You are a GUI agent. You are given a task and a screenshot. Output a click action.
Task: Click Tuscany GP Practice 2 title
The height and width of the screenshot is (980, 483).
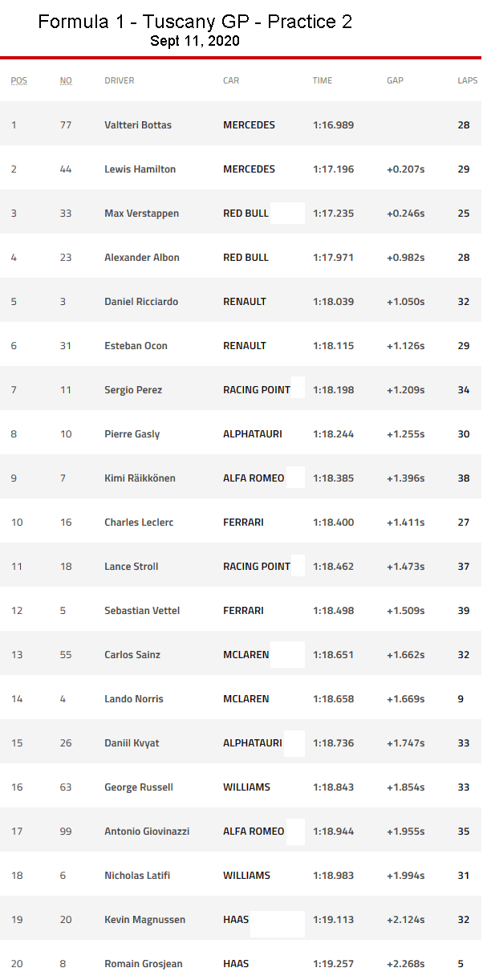click(x=195, y=22)
